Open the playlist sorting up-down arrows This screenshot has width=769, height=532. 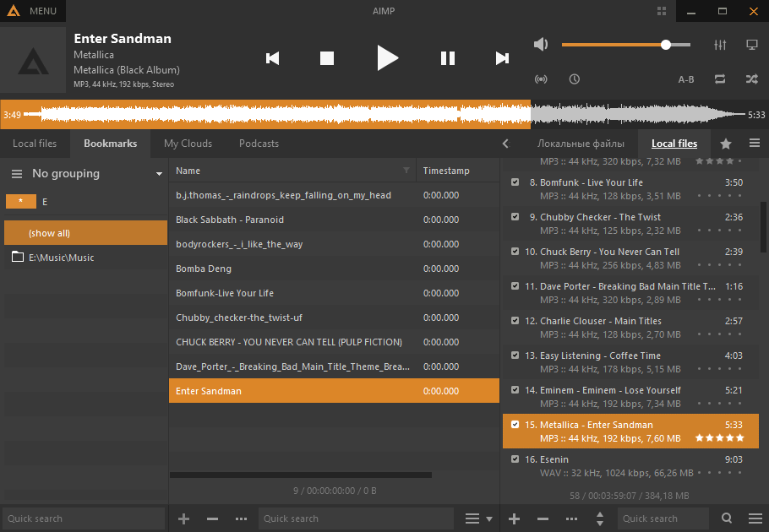point(600,518)
